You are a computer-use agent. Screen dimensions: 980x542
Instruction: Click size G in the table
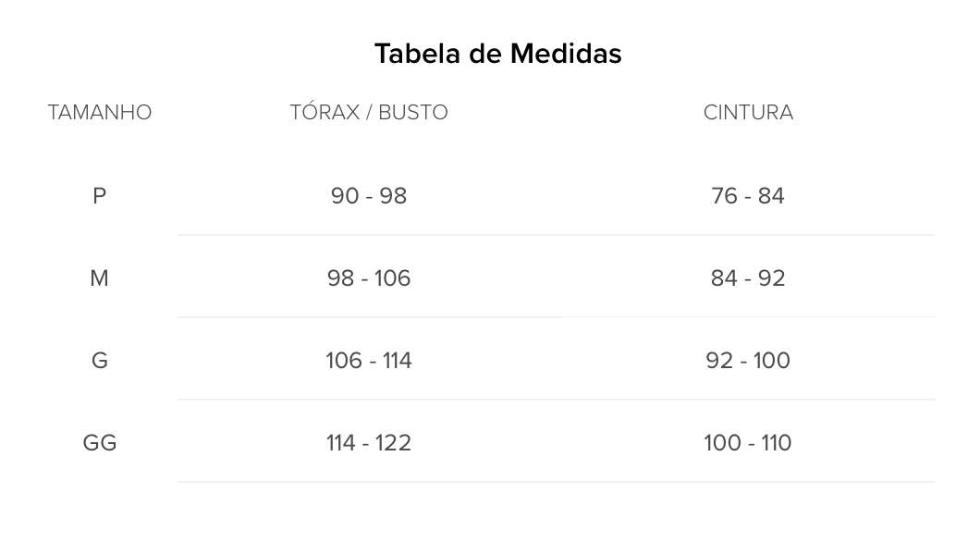tap(99, 361)
